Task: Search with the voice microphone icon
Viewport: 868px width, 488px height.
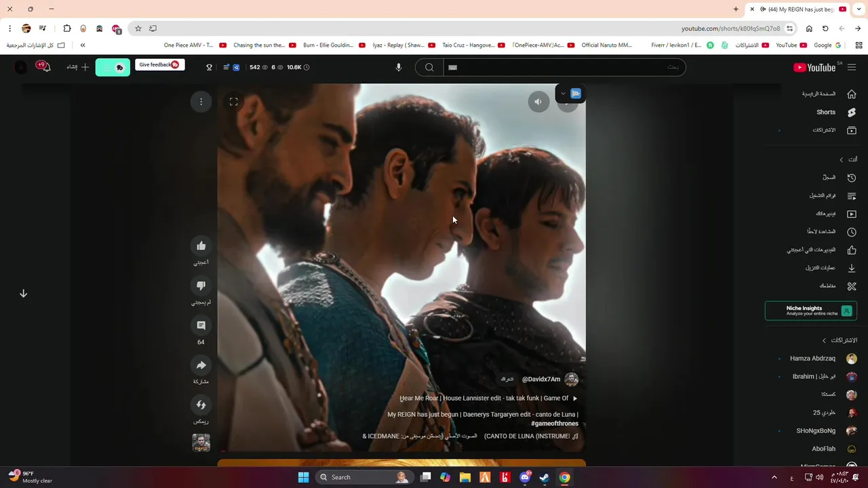Action: (x=399, y=67)
